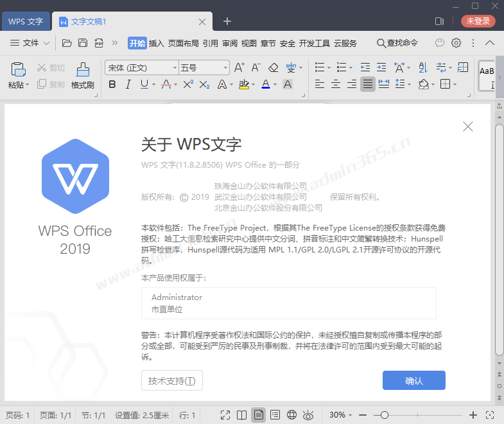Screen dimensions: 504x424
Task: Switch to the 审阅 ribbon tab
Action: (230, 43)
